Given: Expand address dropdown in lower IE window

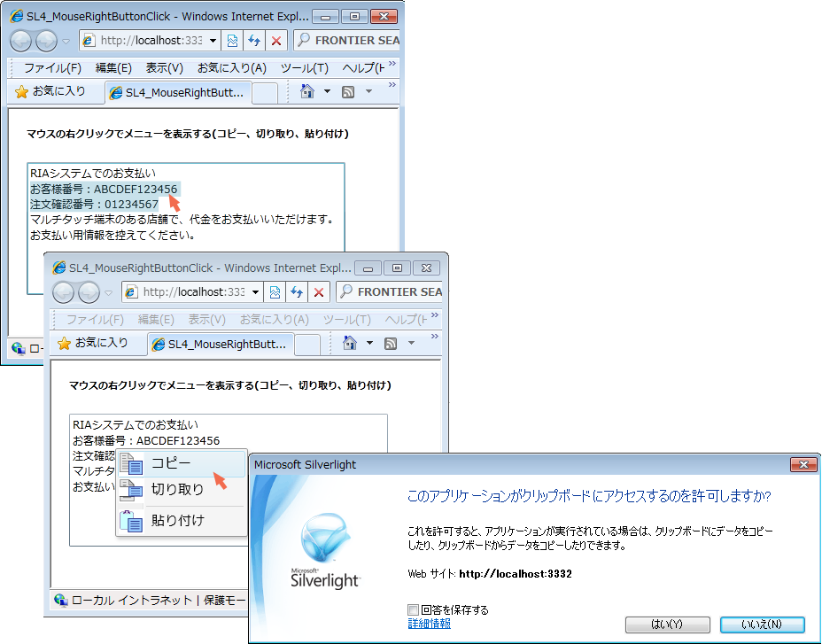Looking at the screenshot, I should point(255,292).
